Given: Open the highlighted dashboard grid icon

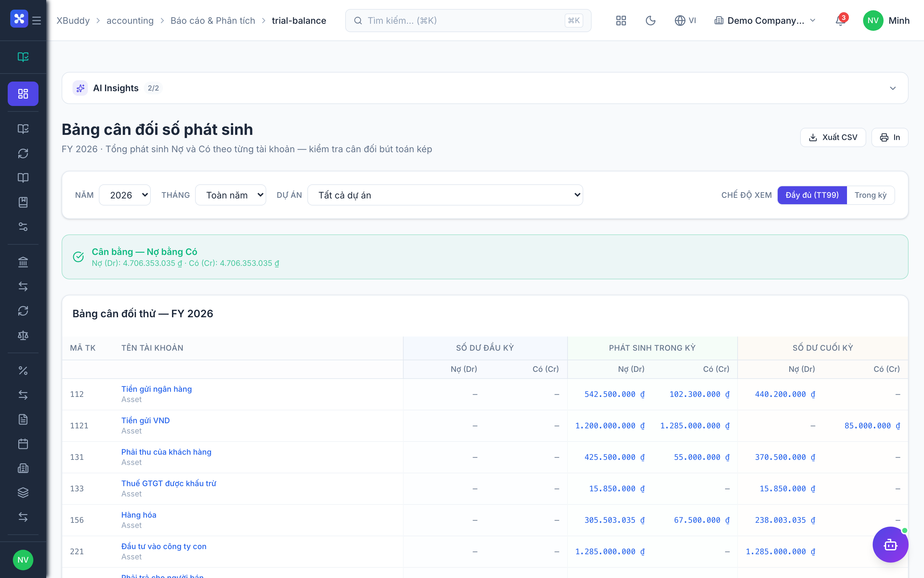Looking at the screenshot, I should (x=23, y=94).
